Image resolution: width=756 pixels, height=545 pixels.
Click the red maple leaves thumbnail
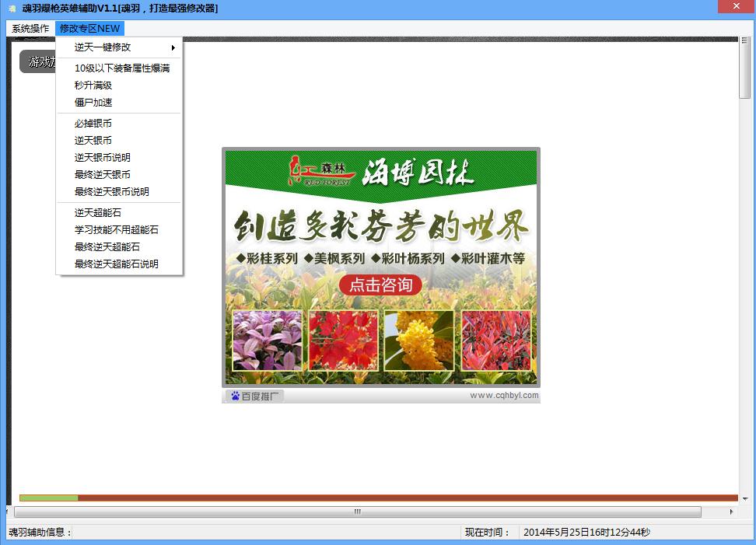coord(343,341)
